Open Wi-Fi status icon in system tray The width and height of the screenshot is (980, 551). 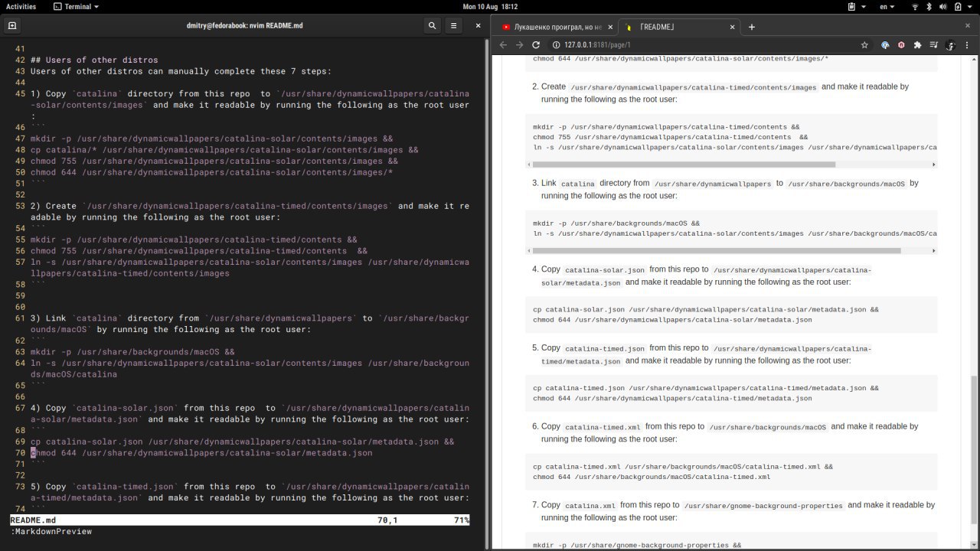(x=914, y=6)
